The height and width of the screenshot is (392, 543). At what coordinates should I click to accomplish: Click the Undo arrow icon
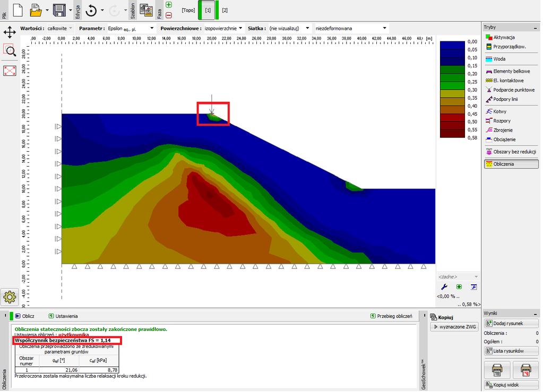point(91,11)
